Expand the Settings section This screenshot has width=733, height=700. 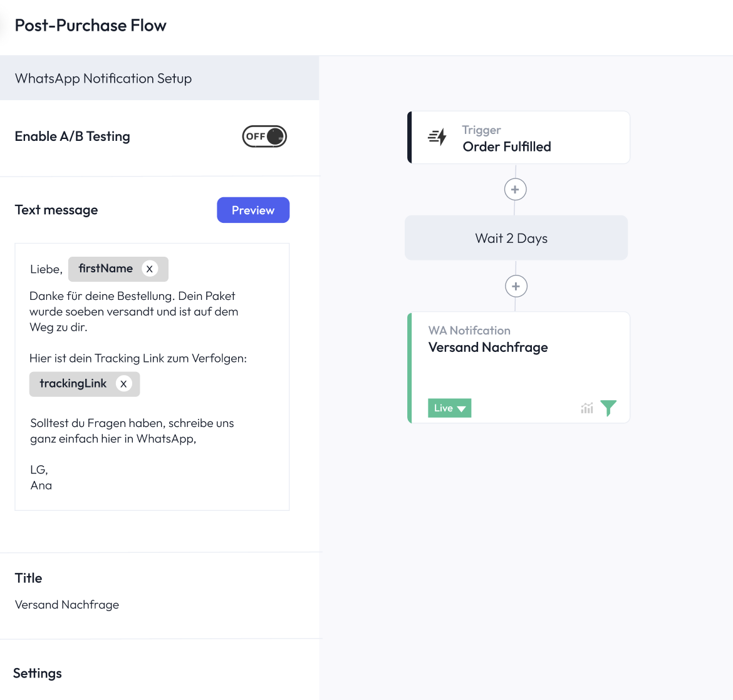pos(38,673)
